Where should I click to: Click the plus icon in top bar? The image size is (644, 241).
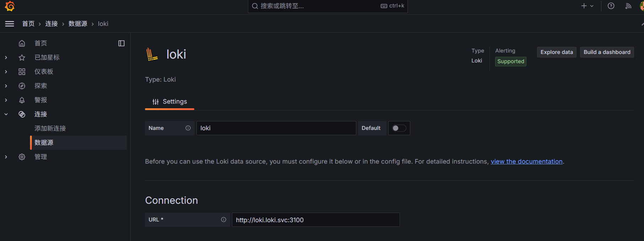pos(584,6)
